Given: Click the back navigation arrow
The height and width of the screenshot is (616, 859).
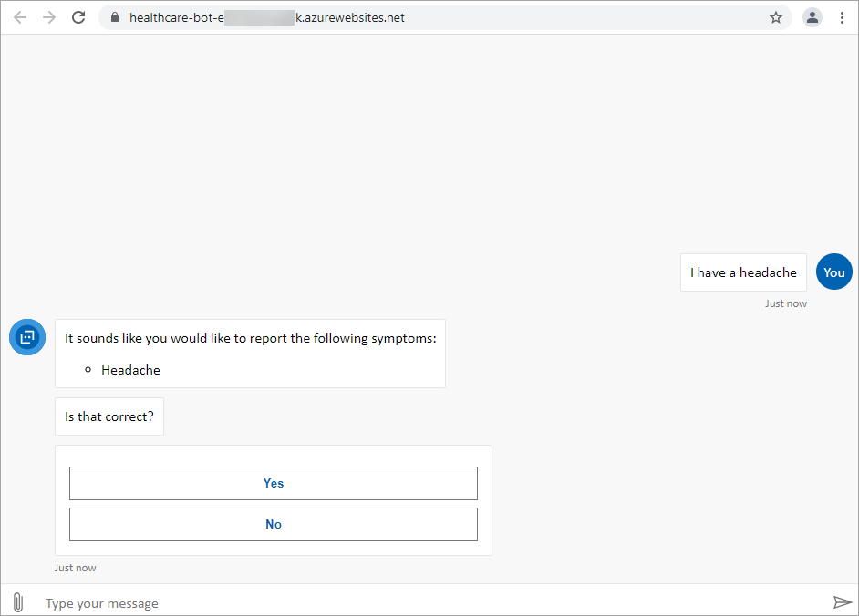Looking at the screenshot, I should tap(20, 16).
